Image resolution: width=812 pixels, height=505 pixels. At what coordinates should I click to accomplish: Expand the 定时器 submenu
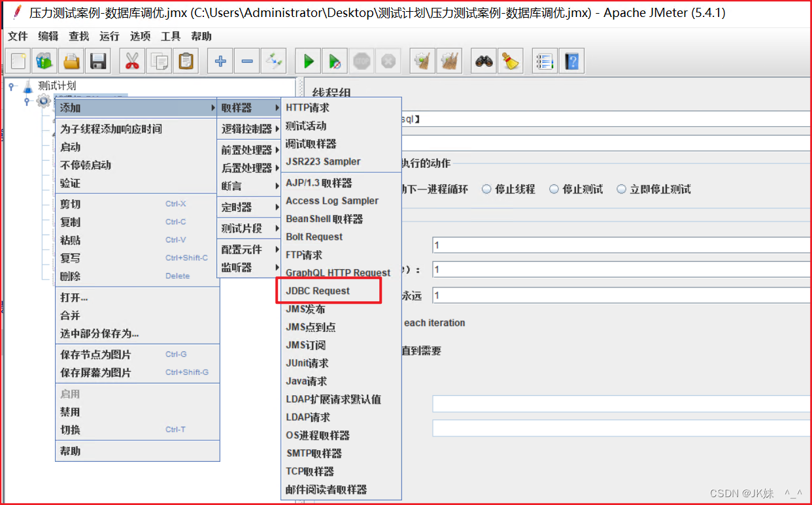click(x=249, y=207)
